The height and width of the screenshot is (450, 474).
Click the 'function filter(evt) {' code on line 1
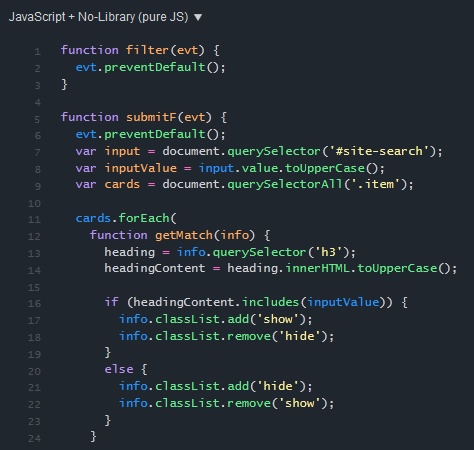(x=140, y=50)
